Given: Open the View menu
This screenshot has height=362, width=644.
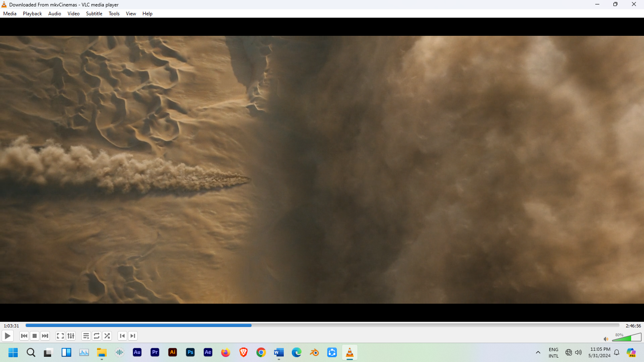Looking at the screenshot, I should tap(131, 14).
